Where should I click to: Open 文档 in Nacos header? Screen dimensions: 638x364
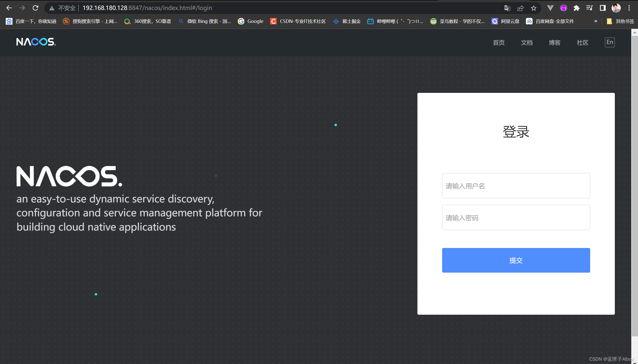tap(527, 43)
